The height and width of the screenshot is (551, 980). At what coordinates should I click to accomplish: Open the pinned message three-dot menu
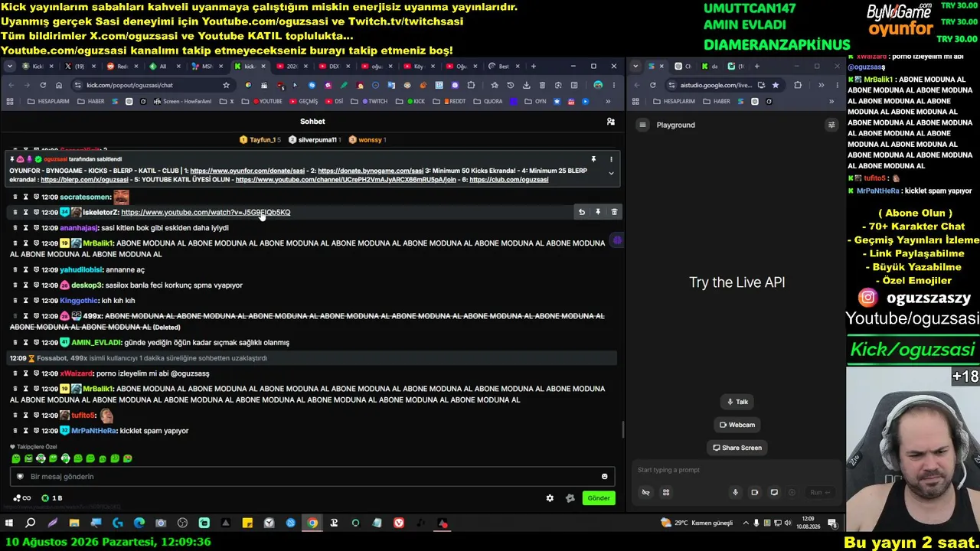point(611,159)
